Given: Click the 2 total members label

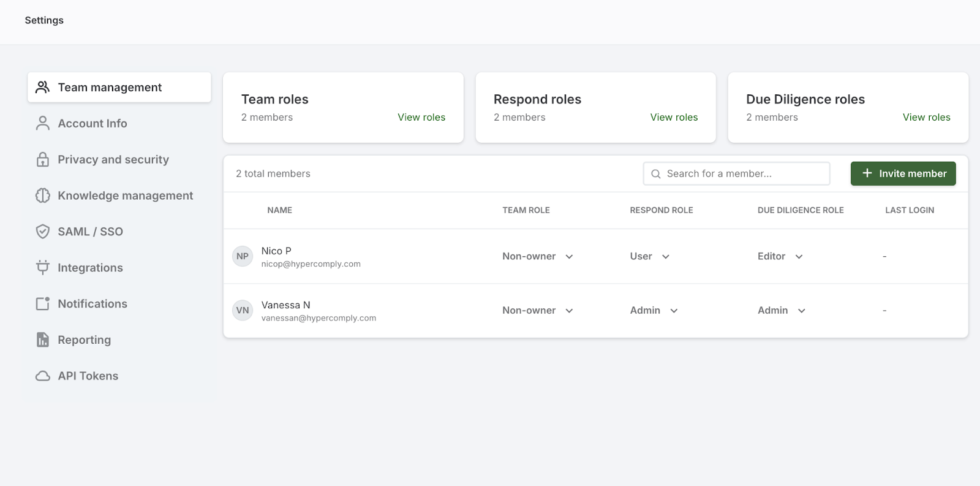Looking at the screenshot, I should click(273, 173).
